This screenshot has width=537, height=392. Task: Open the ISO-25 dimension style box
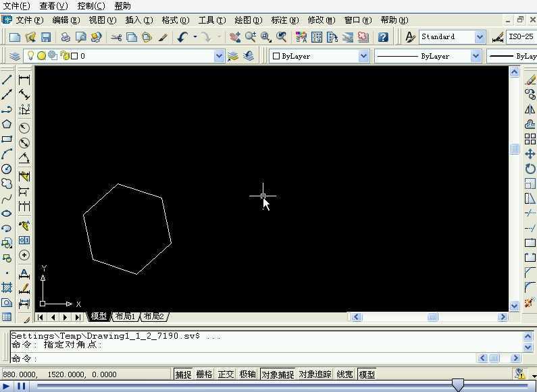point(521,37)
